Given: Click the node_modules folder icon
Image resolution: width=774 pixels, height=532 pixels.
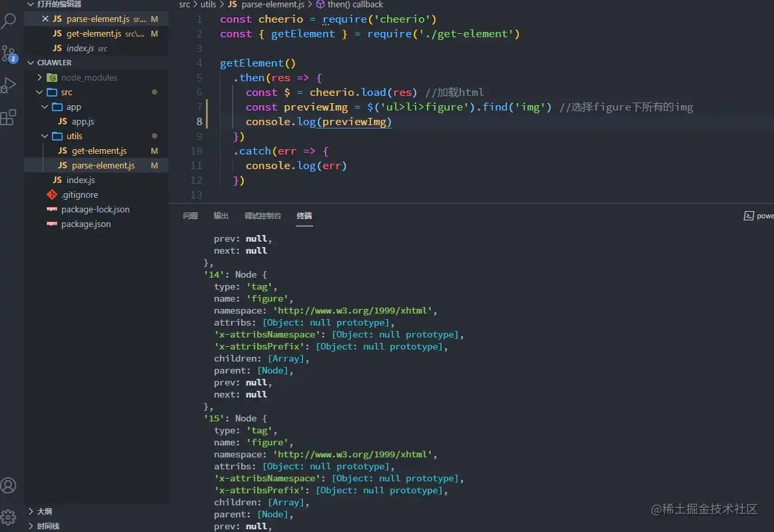Looking at the screenshot, I should pos(52,77).
